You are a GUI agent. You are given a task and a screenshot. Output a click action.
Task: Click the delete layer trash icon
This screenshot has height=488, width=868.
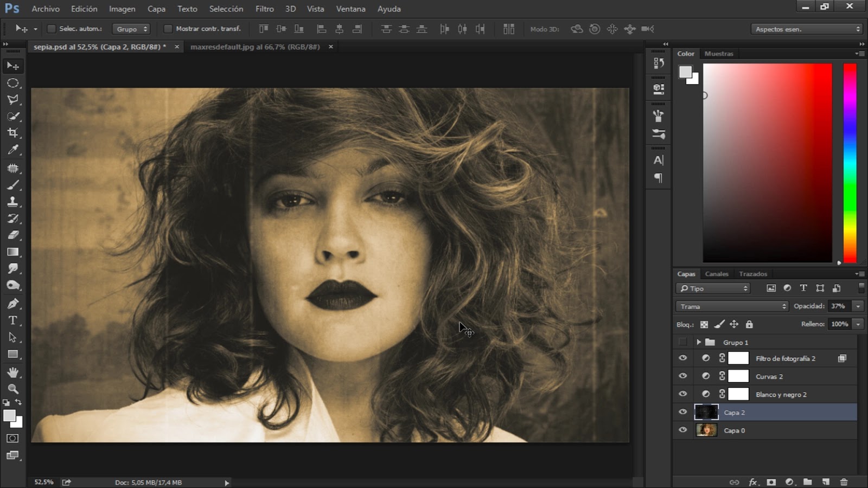tap(844, 481)
